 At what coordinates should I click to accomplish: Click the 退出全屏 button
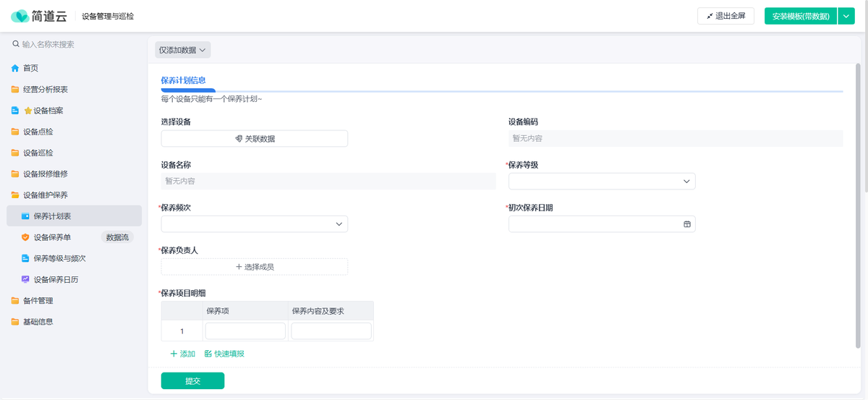(726, 16)
